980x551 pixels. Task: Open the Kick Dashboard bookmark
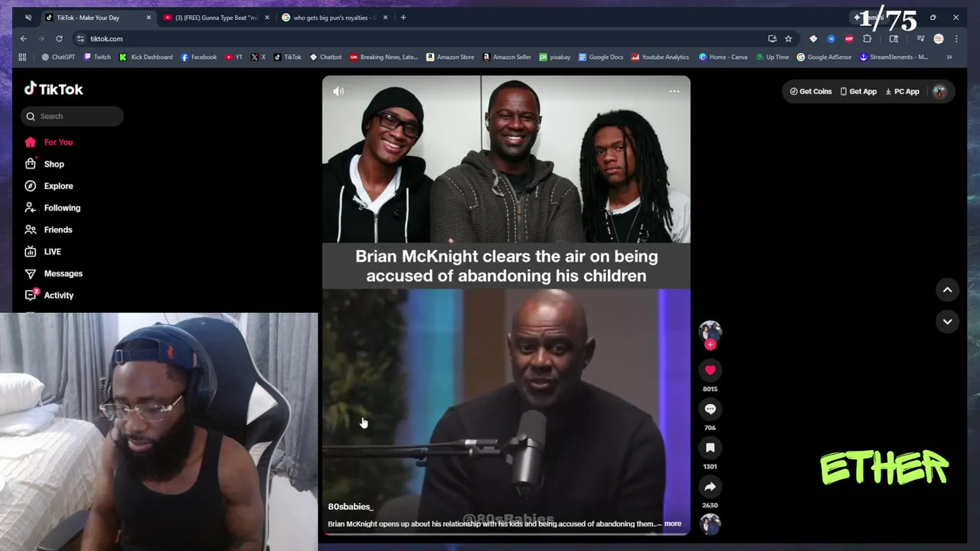tap(145, 57)
